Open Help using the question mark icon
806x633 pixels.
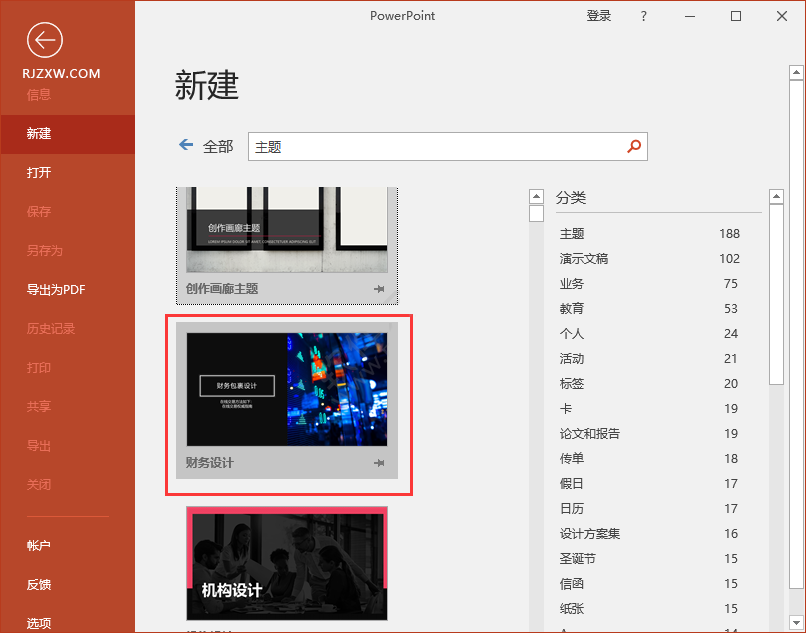[643, 16]
